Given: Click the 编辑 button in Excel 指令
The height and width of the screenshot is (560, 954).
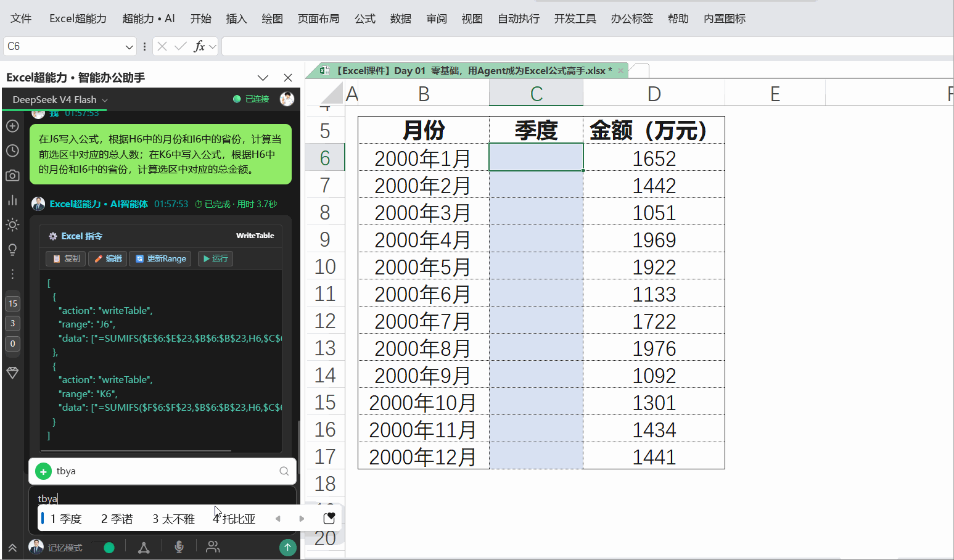Looking at the screenshot, I should click(108, 258).
